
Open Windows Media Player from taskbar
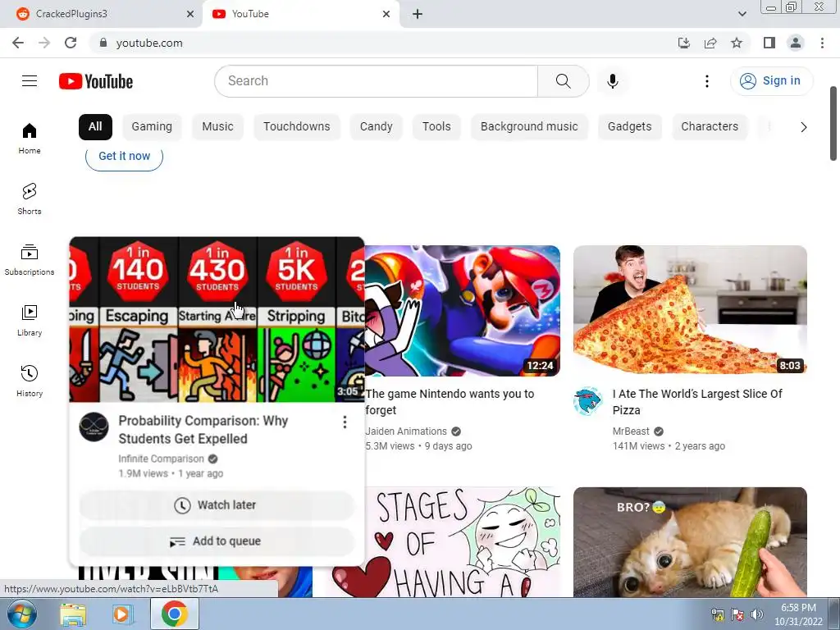tap(123, 614)
